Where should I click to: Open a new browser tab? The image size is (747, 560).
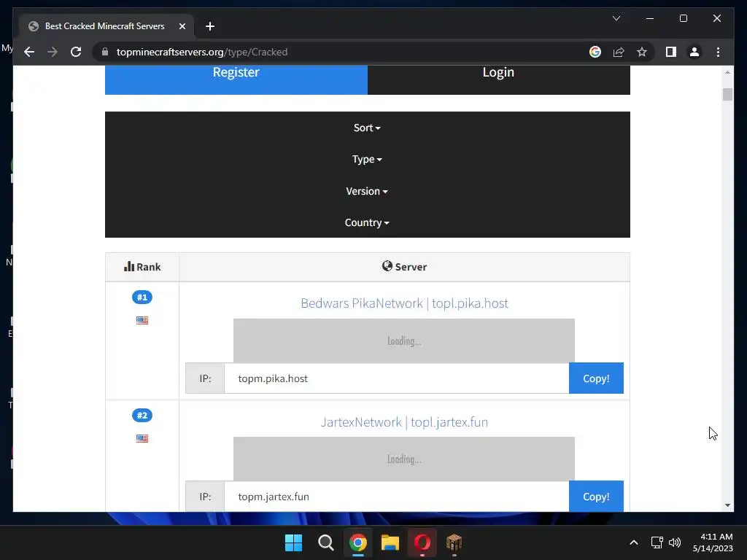[x=210, y=26]
